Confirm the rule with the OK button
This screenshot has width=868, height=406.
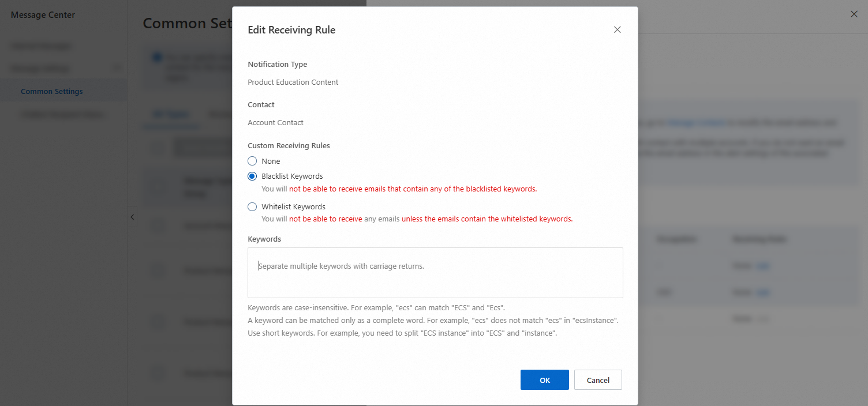544,380
